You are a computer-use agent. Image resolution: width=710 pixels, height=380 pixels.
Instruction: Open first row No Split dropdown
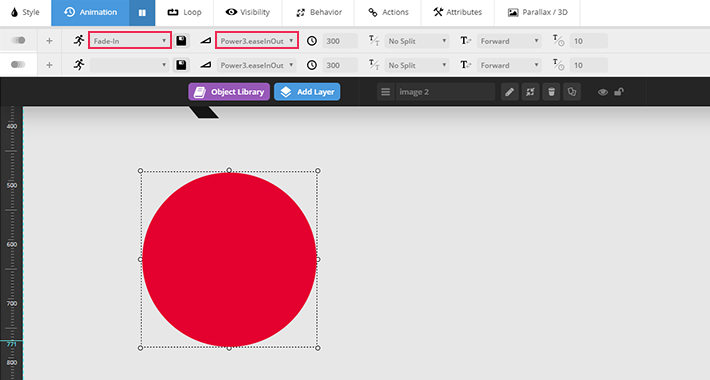[417, 41]
